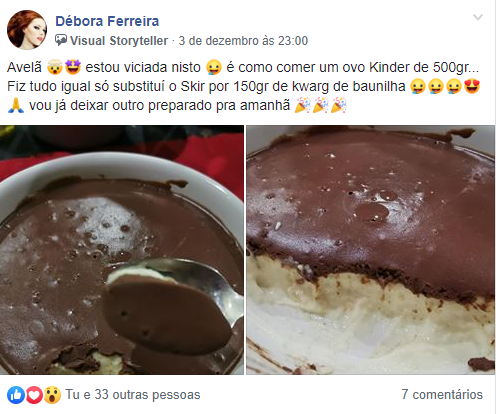Screen dimensions: 496x414
Task: Click the Visual Storyteller badge icon
Action: tap(61, 40)
